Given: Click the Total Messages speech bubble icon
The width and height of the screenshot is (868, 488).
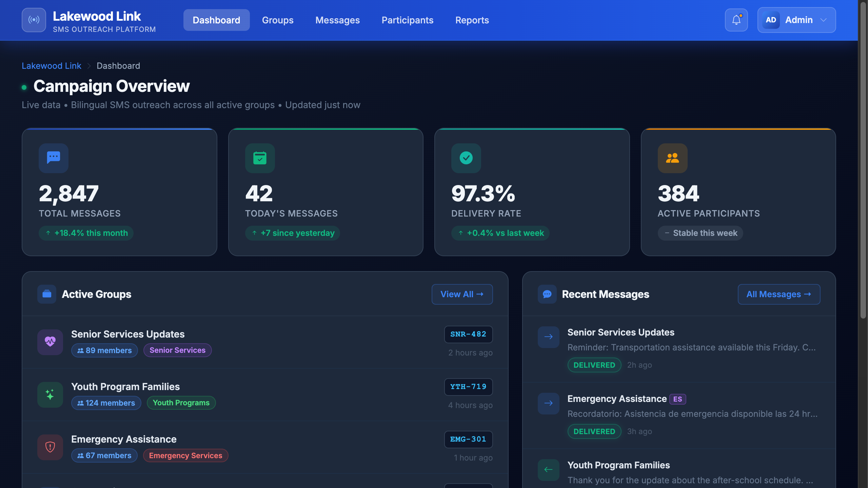Looking at the screenshot, I should (53, 158).
